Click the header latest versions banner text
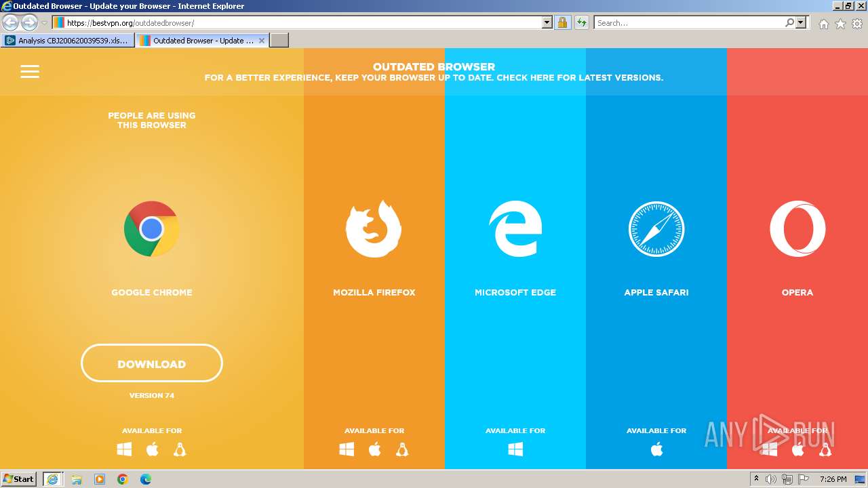The image size is (868, 488). point(434,78)
